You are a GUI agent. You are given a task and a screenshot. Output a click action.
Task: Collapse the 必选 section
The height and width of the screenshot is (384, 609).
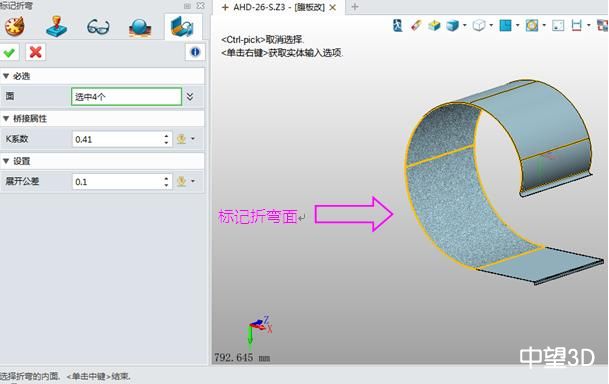tap(6, 76)
